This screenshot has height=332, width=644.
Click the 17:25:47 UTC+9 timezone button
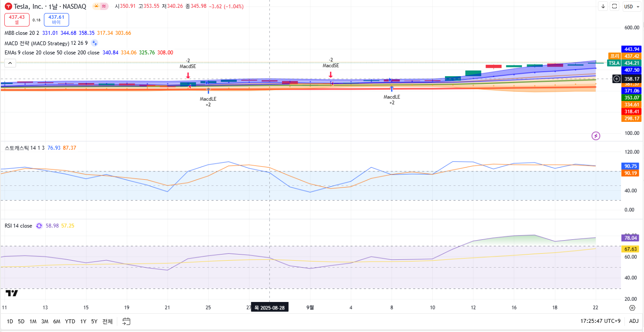[600, 321]
